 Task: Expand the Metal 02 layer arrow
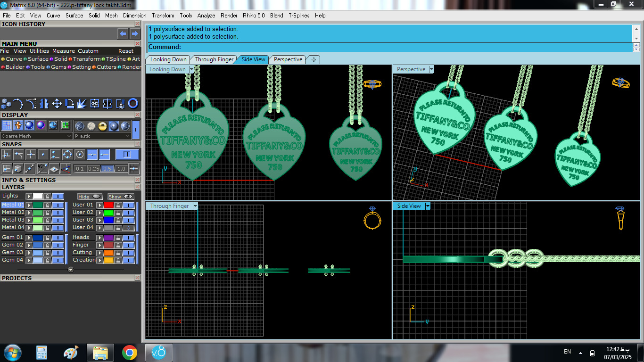[x=29, y=213]
